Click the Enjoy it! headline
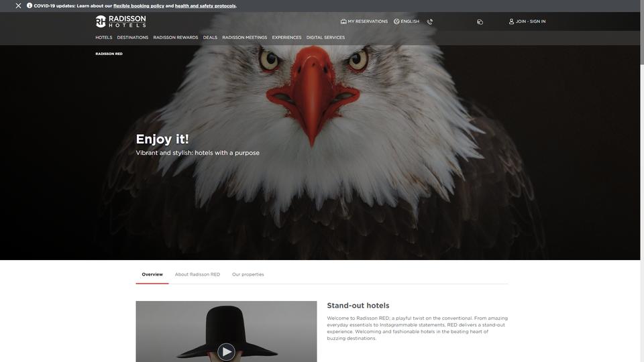Viewport: 644px width, 362px height. tap(162, 139)
